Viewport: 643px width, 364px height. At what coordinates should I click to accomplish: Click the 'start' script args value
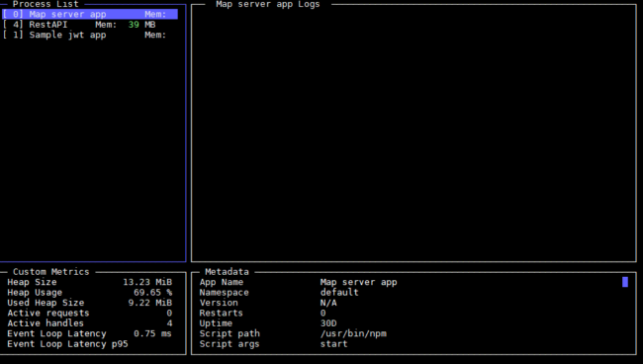(333, 343)
